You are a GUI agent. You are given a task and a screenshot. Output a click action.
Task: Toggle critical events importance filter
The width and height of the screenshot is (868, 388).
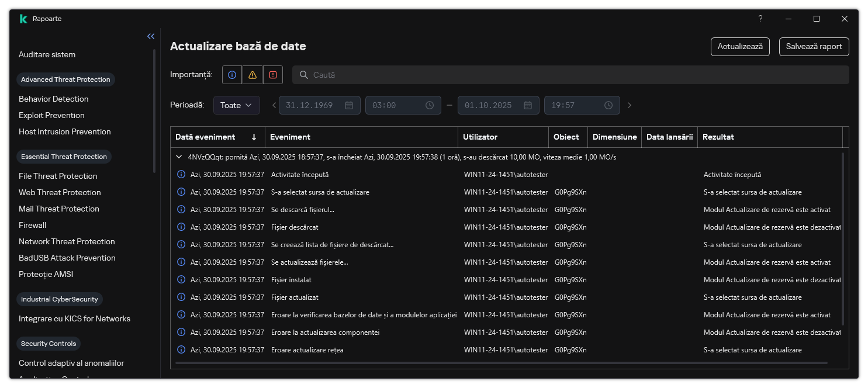click(273, 75)
